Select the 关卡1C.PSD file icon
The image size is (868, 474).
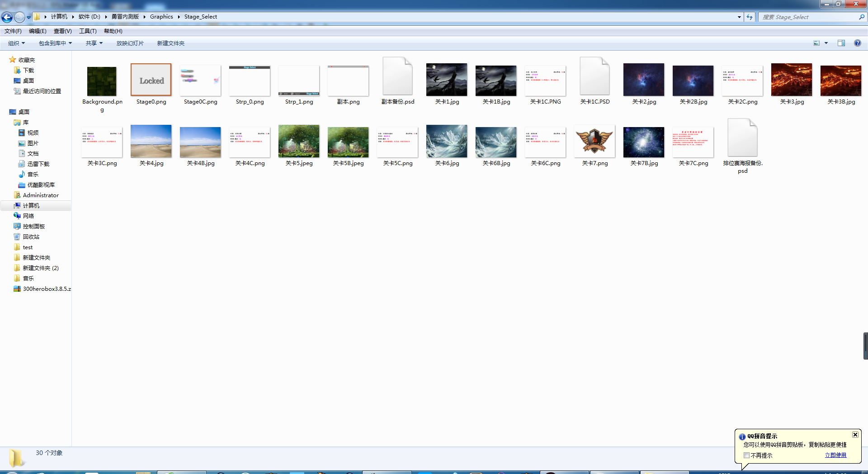594,76
